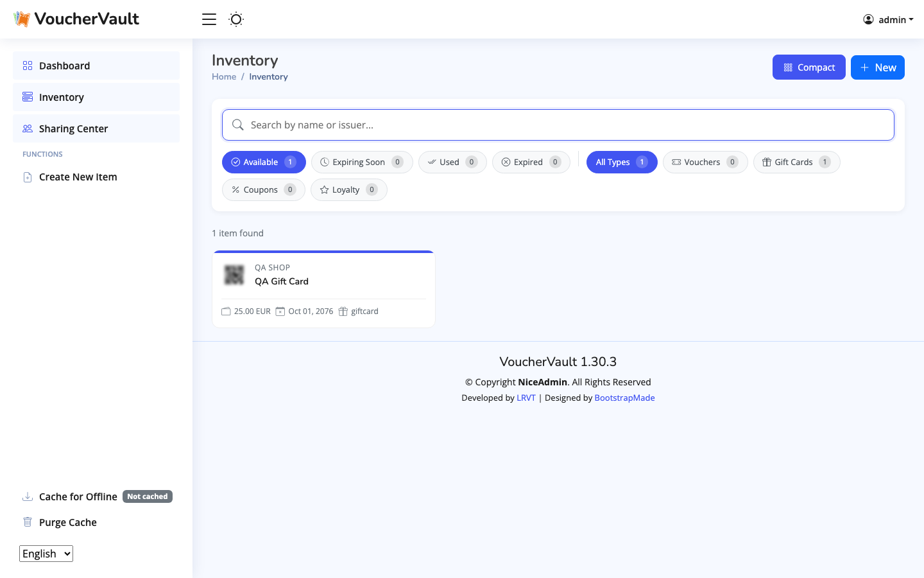Screen dimensions: 924x578
Task: Click the gift icon beside giftcard
Action: pos(343,311)
